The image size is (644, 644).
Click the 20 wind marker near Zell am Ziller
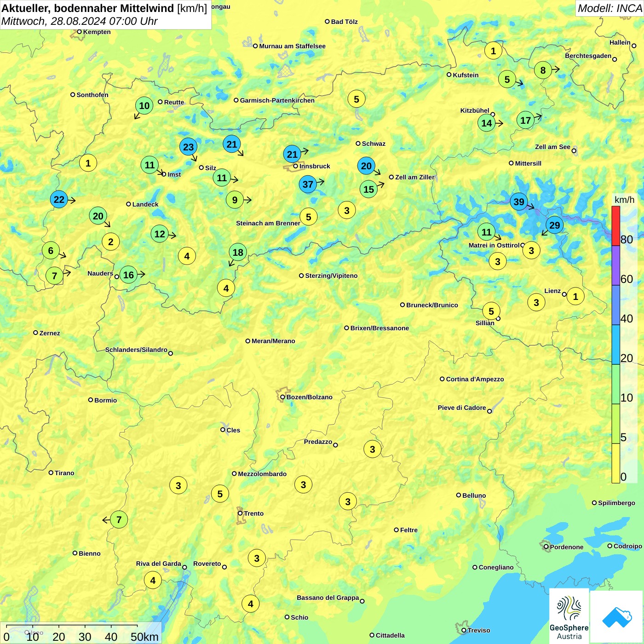click(366, 166)
